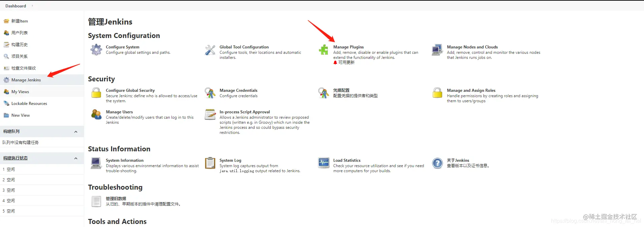This screenshot has width=644, height=227.
Task: Click the Manage Nodes and Clouds computer icon
Action: click(x=437, y=50)
